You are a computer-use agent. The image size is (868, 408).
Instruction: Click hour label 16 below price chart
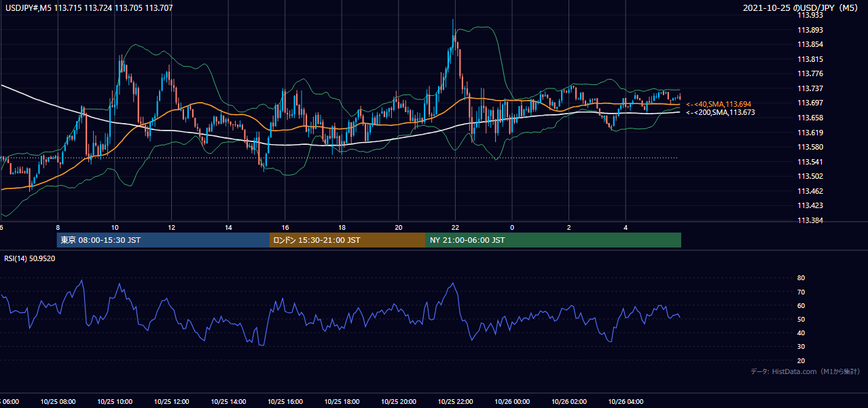click(x=285, y=228)
